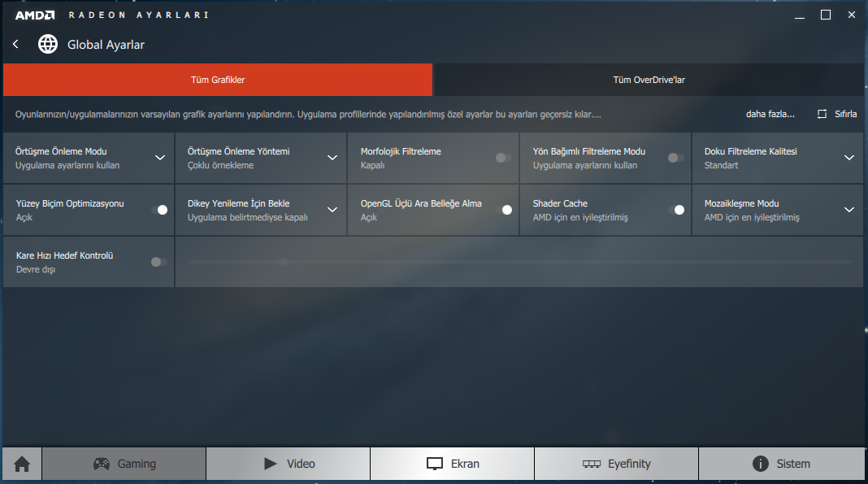Expand the Örtüşme Önleme Modu dropdown
The image size is (868, 484).
[x=160, y=158]
